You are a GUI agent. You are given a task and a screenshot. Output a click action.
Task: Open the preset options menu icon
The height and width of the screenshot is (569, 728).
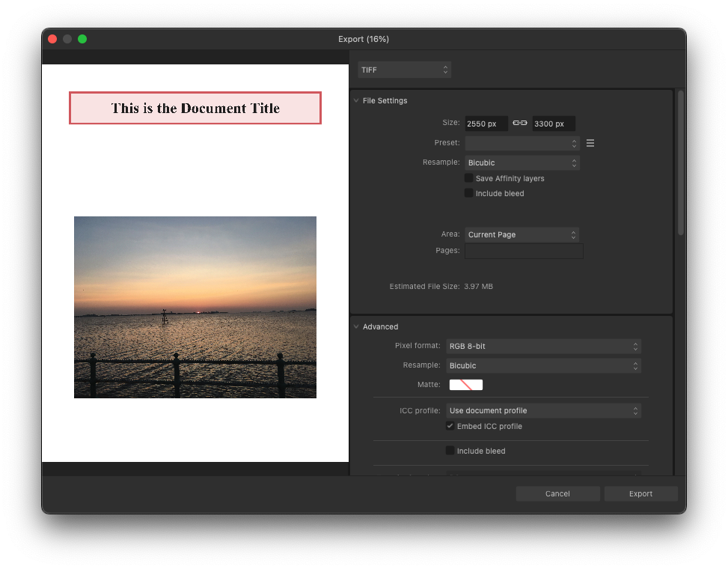tap(590, 143)
